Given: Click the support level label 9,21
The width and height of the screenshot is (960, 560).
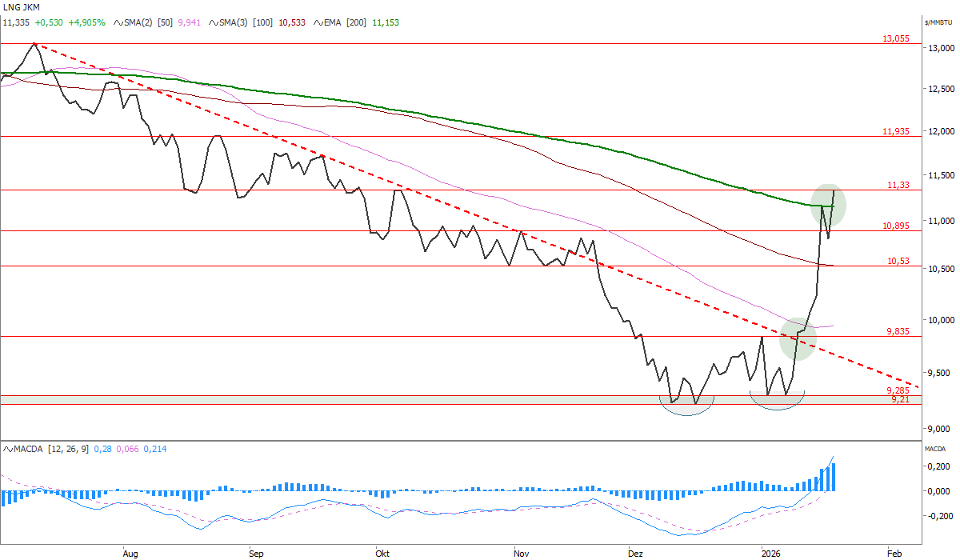Looking at the screenshot, I should (901, 398).
